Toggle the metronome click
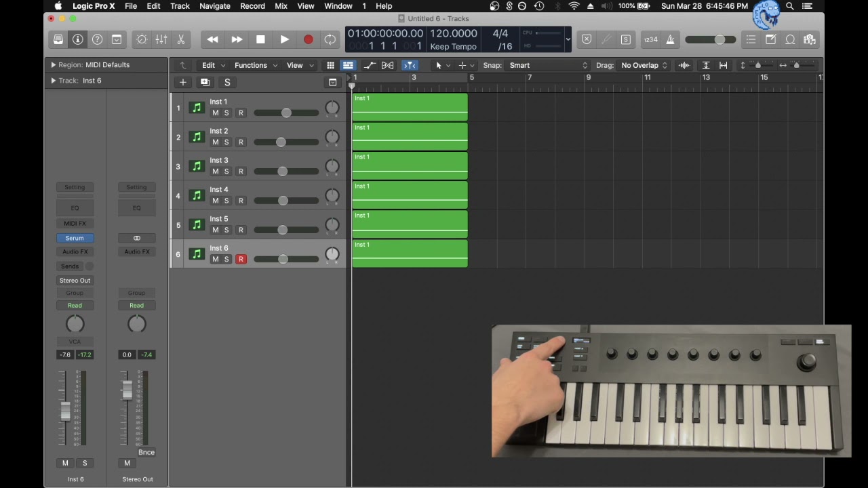868x488 pixels. pyautogui.click(x=670, y=40)
